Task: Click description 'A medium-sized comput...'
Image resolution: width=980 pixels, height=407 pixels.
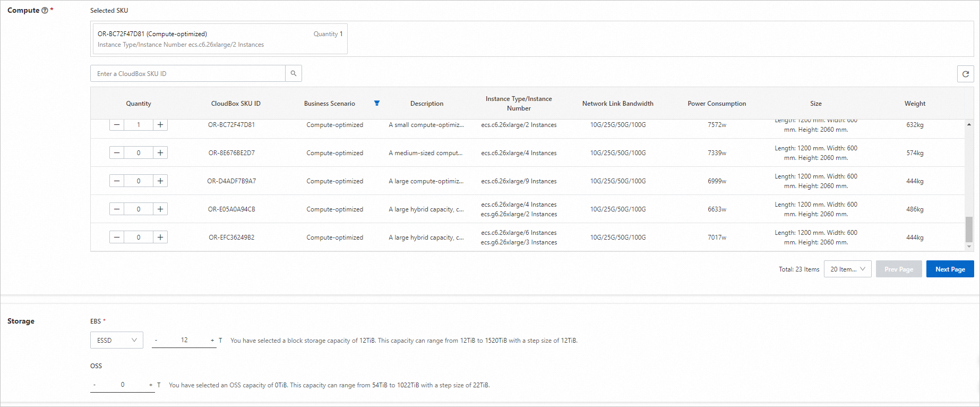Action: click(x=426, y=153)
